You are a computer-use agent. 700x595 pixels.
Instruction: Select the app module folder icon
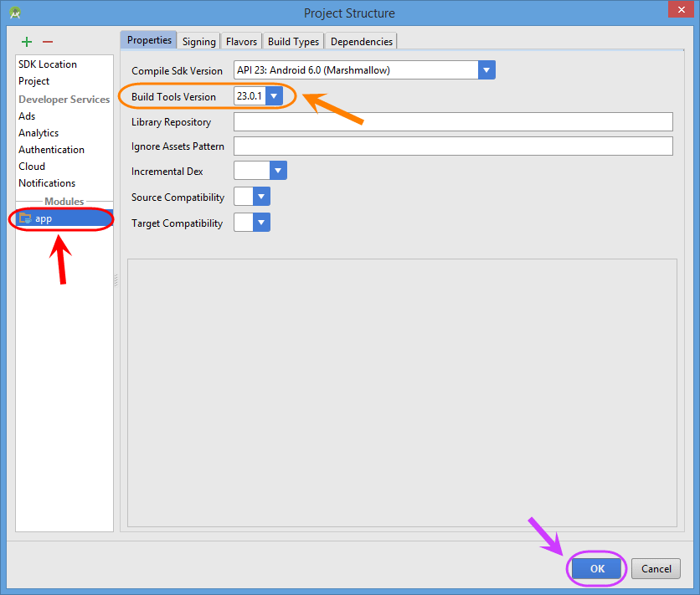(25, 218)
